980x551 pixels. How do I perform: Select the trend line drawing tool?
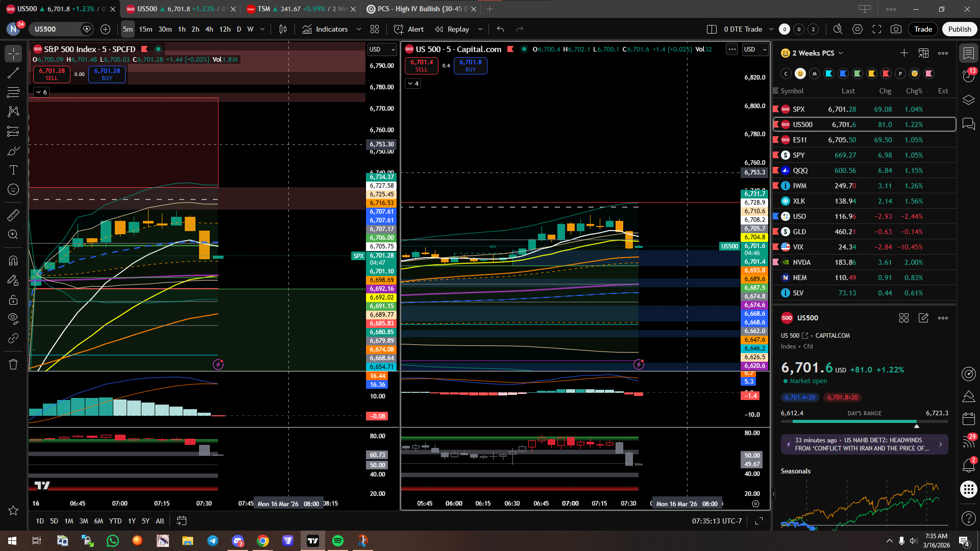point(13,73)
